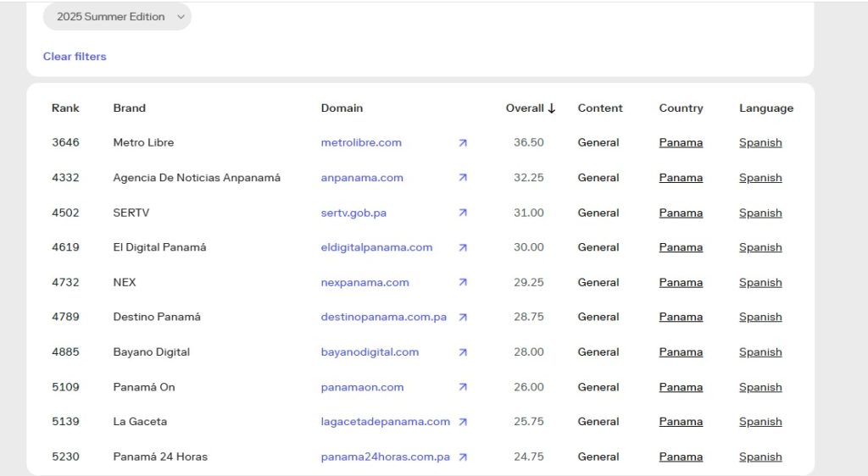Click Panama link in Panamá 24 Horas row

pos(681,457)
